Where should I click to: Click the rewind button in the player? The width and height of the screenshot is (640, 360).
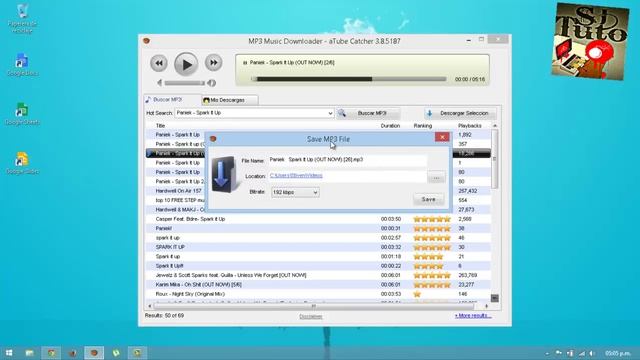pyautogui.click(x=159, y=63)
